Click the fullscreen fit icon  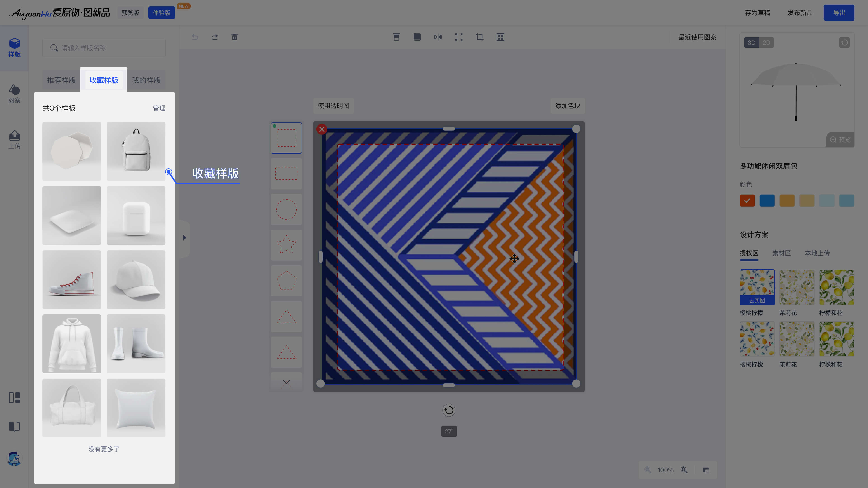coord(459,37)
